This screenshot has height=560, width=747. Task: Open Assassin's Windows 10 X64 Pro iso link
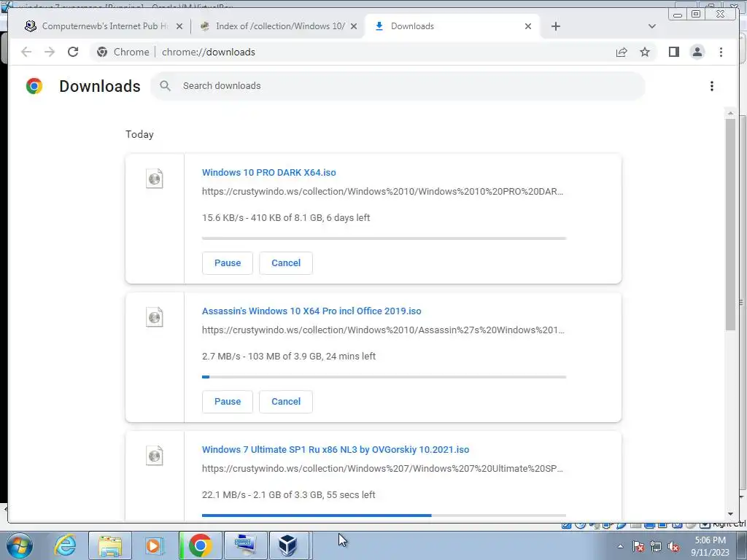tap(311, 311)
